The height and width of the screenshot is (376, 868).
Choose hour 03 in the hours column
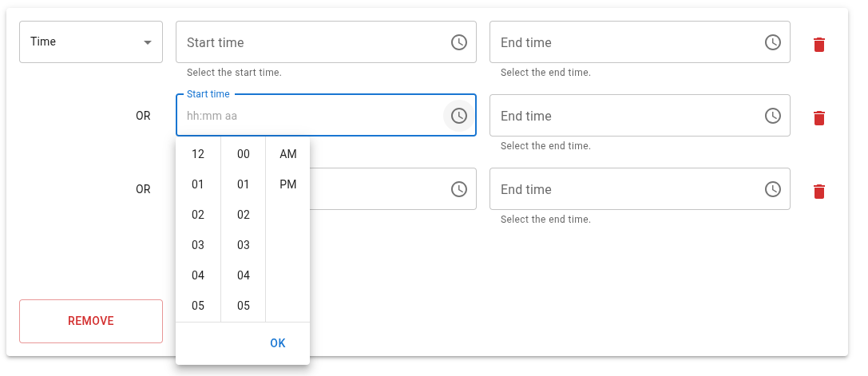198,245
